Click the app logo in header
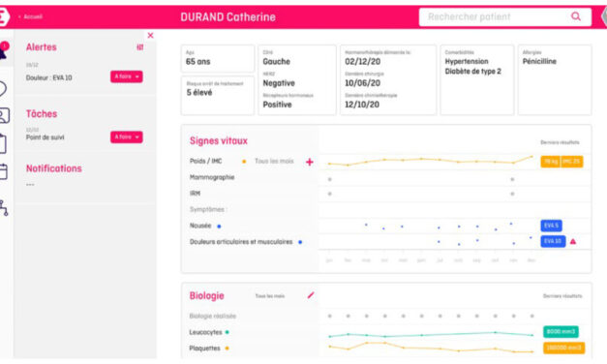607x364 pixels. (4, 16)
